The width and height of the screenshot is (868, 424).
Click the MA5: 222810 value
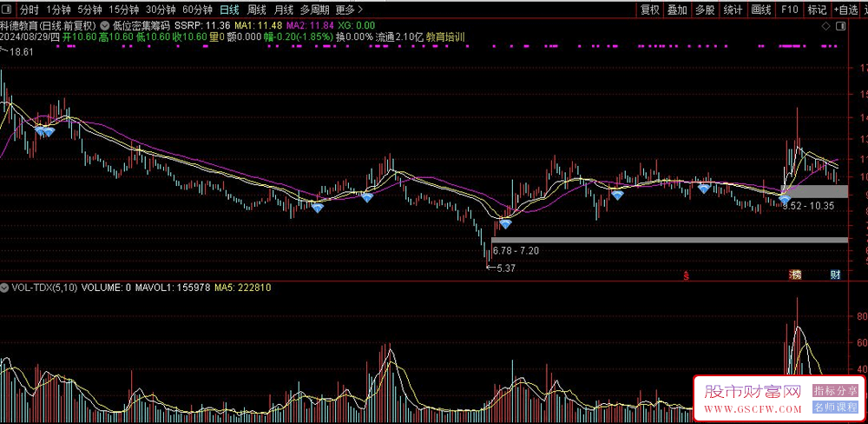click(242, 288)
